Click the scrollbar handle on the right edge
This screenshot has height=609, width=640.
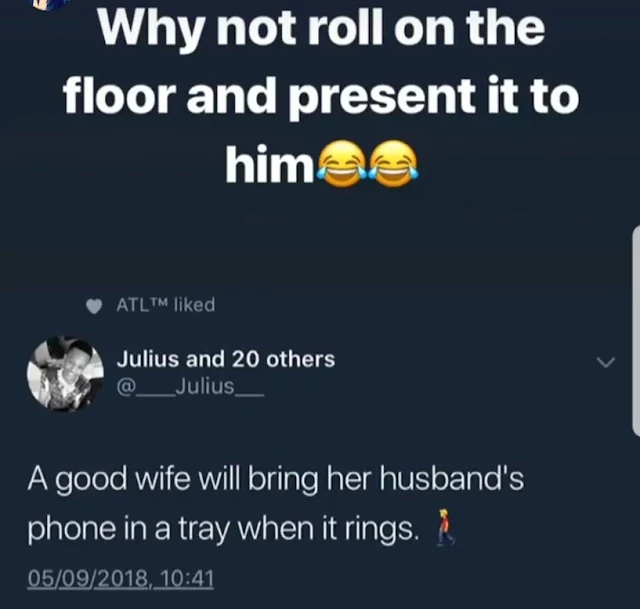tap(636, 331)
